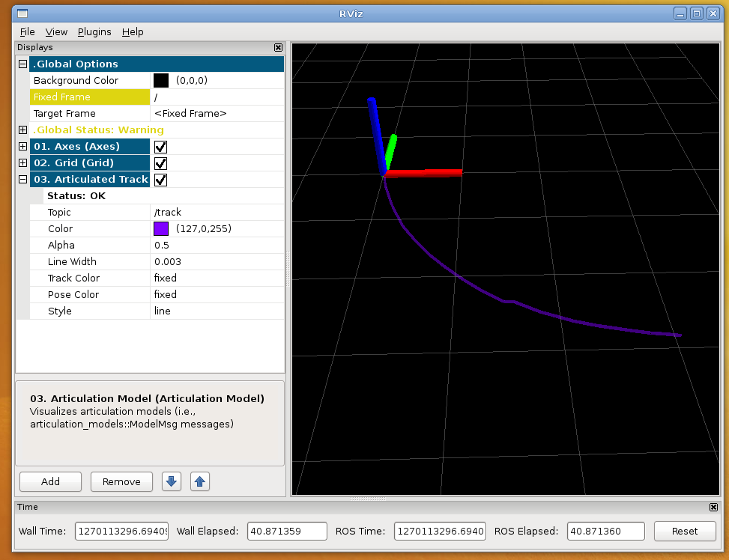
Task: Toggle the 03. Articulated Track checkbox
Action: coord(160,180)
